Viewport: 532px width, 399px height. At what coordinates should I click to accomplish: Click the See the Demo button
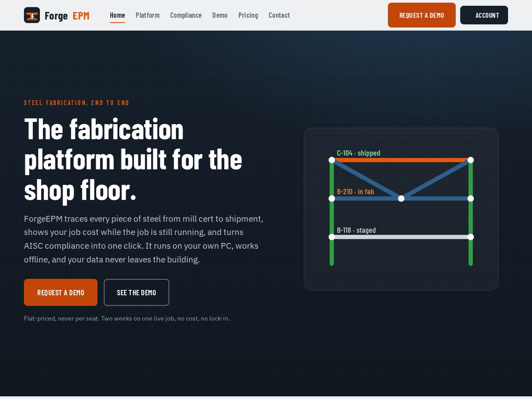pyautogui.click(x=137, y=292)
